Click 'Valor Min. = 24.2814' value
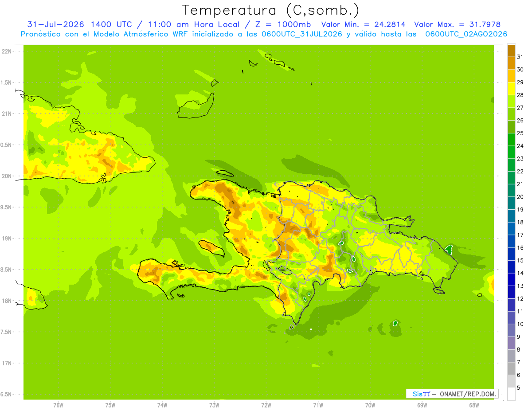This screenshot has width=532, height=411. coord(364,24)
